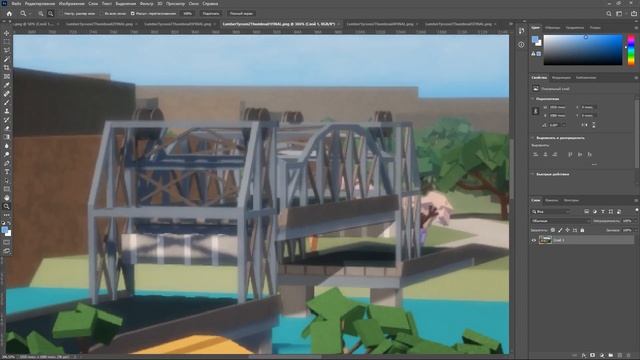
Task: Select the Rectangular Marquee tool
Action: (x=7, y=42)
